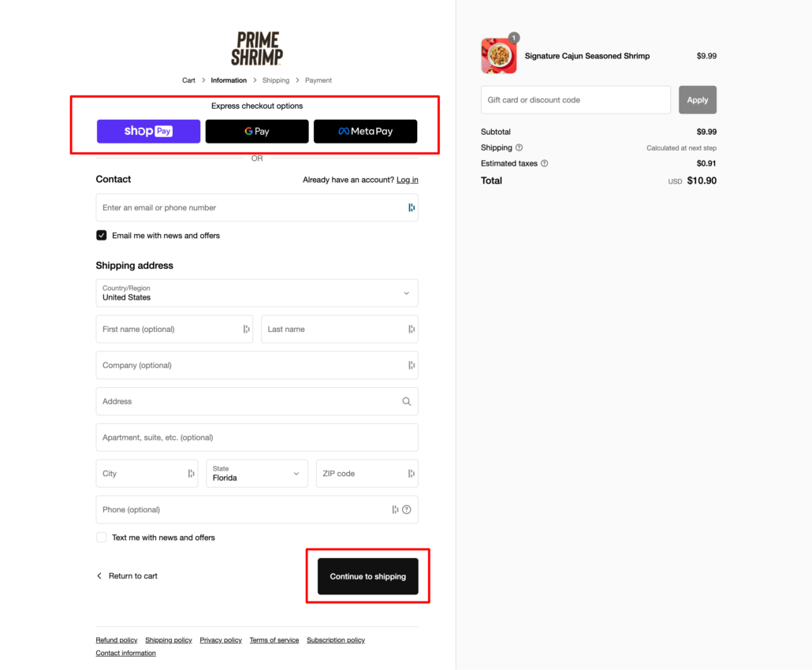Click the Estimated taxes info icon
812x670 pixels.
544,163
